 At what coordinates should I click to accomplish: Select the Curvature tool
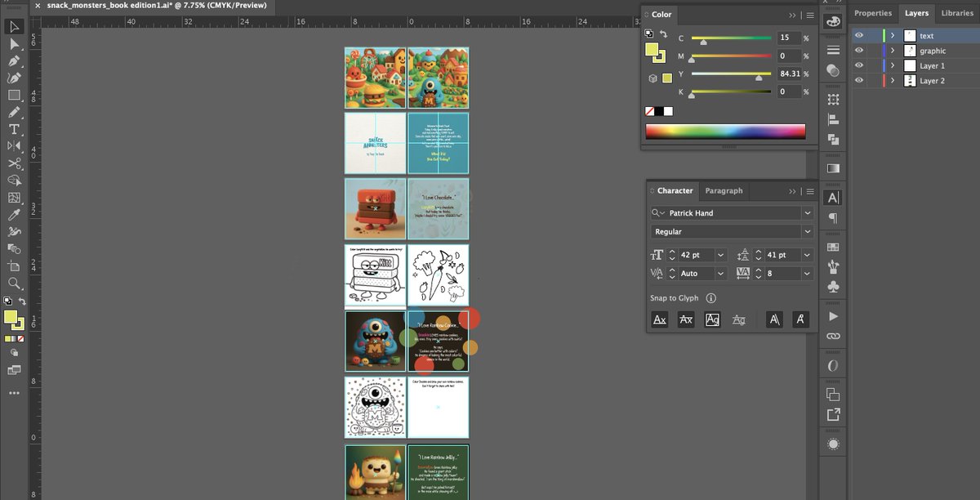tap(14, 78)
